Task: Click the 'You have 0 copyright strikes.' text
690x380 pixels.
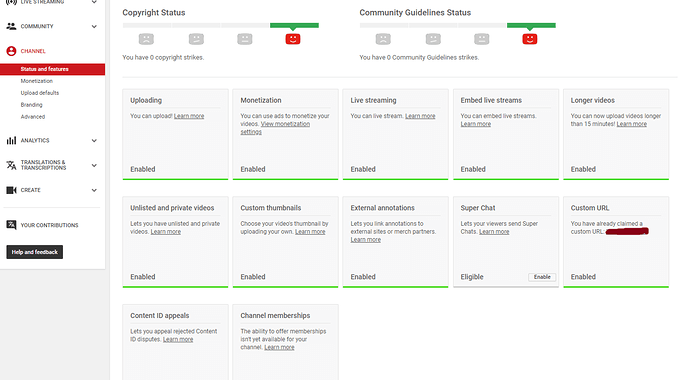Action: pyautogui.click(x=163, y=57)
